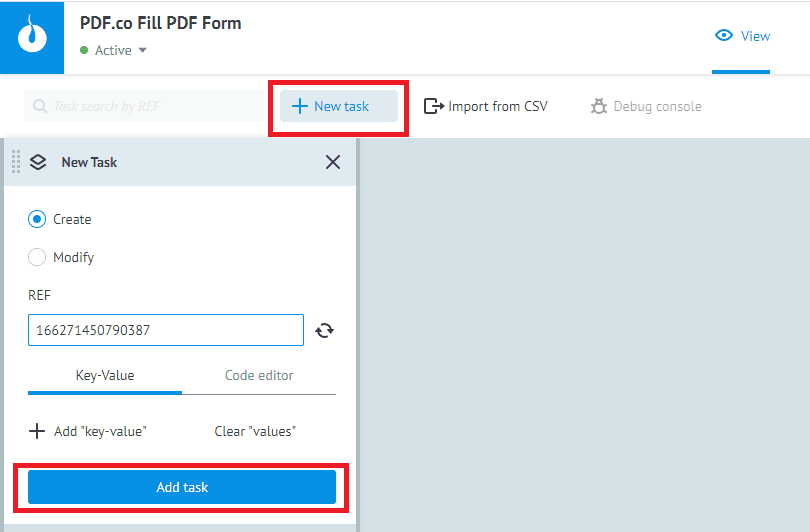Click the PDF.co flame logo icon
810x532 pixels.
click(32, 37)
